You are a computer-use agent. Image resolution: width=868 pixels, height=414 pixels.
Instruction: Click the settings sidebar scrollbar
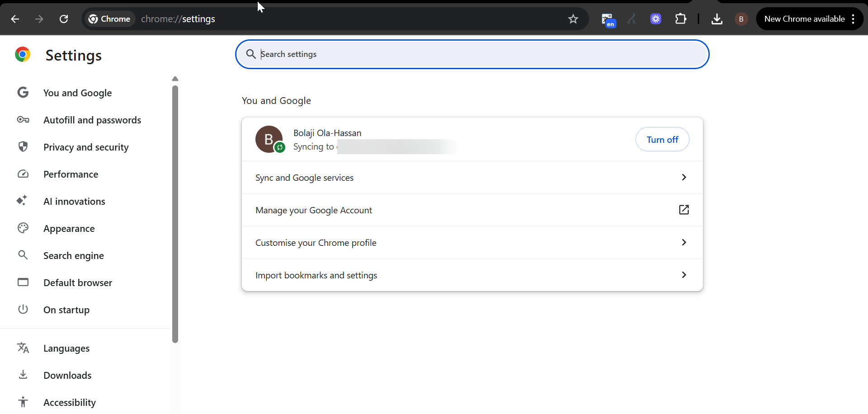tap(175, 212)
